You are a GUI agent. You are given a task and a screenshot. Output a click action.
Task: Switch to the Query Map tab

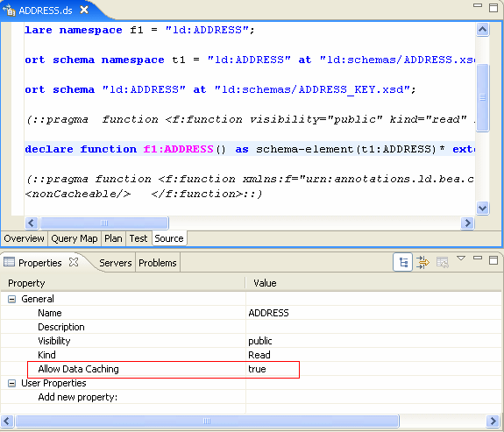[75, 238]
